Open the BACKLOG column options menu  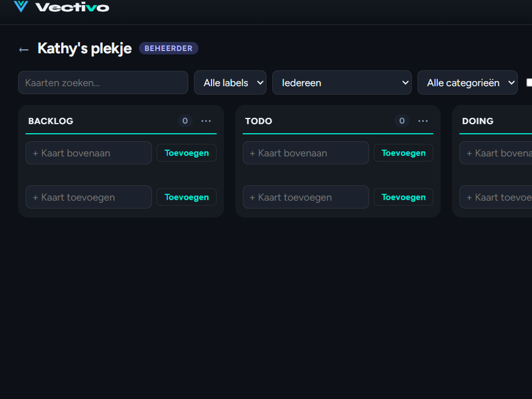click(206, 121)
